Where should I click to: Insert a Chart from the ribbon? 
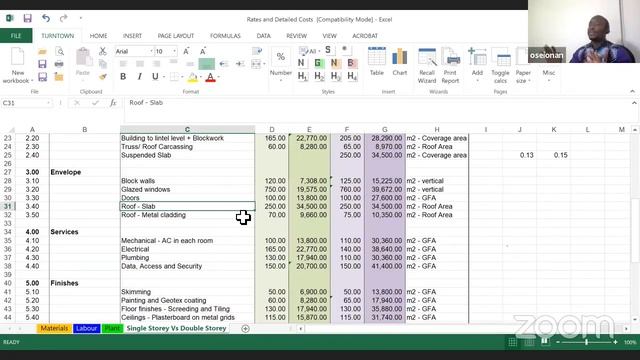tap(400, 61)
